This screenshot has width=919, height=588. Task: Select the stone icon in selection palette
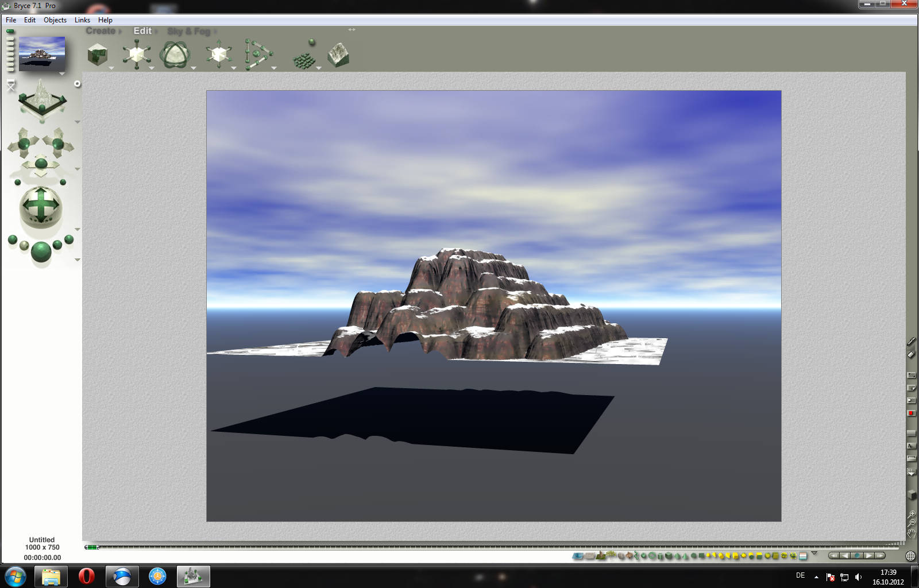[621, 556]
